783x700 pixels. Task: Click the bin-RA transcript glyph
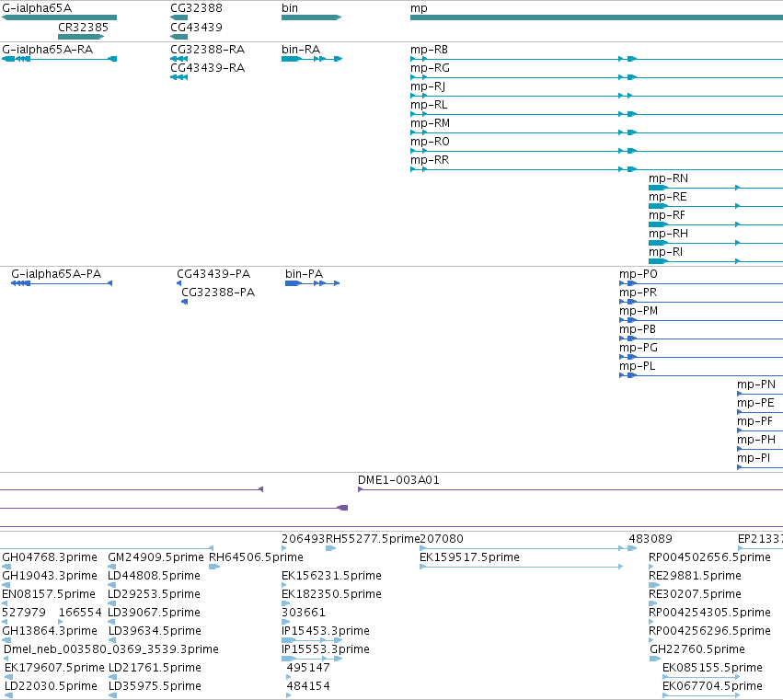pos(312,59)
